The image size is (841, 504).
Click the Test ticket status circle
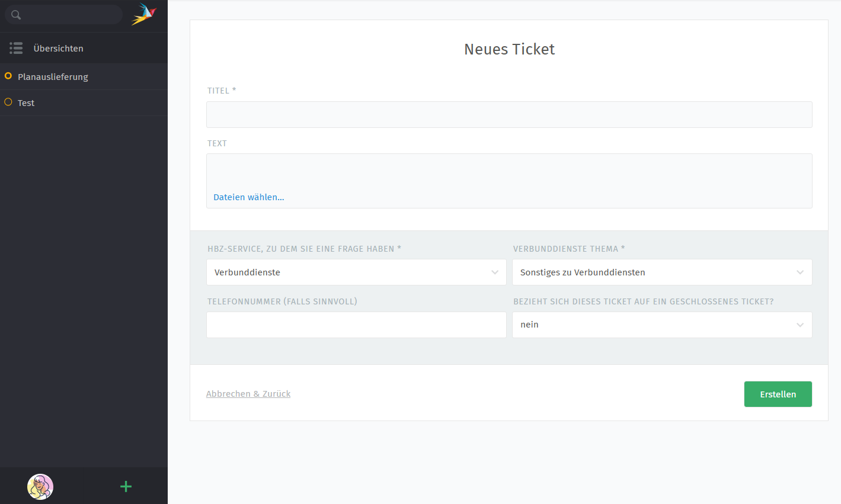[8, 102]
